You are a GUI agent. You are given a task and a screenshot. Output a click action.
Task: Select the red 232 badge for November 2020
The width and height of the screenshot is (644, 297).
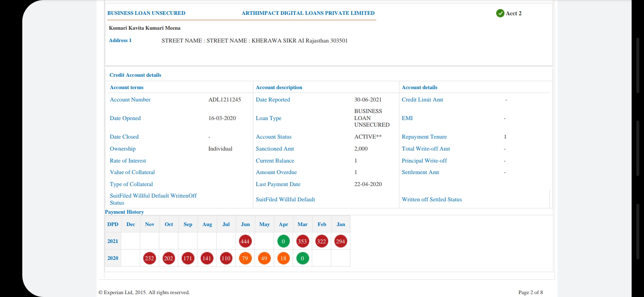(x=149, y=258)
